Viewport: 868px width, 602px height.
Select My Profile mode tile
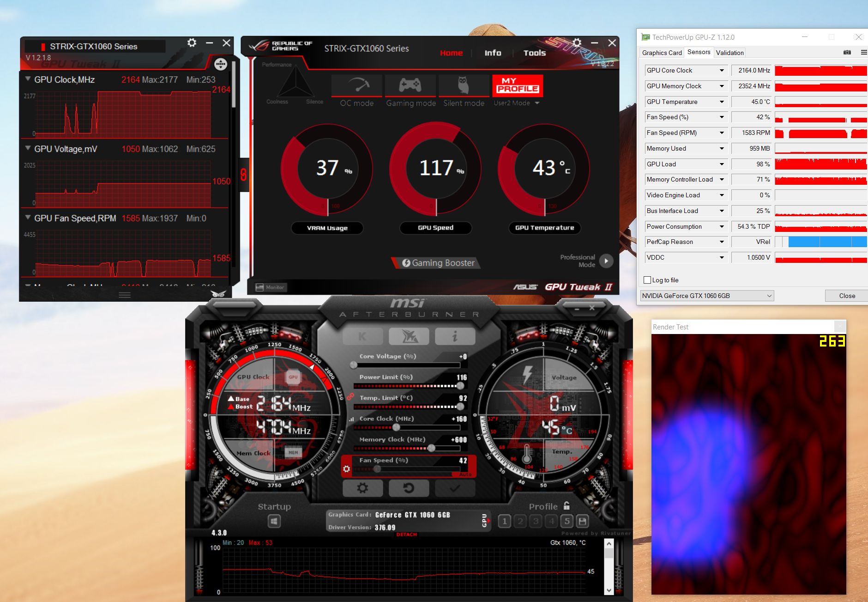[x=518, y=85]
